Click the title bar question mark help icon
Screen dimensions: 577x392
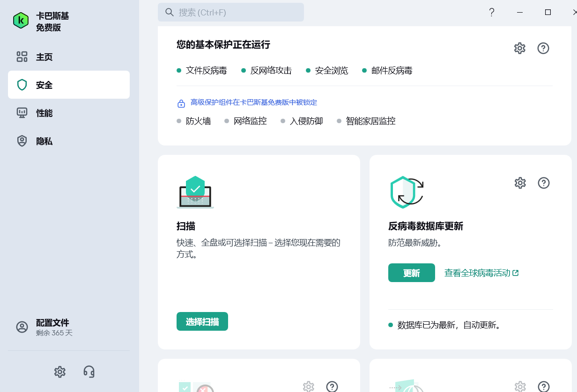click(492, 12)
